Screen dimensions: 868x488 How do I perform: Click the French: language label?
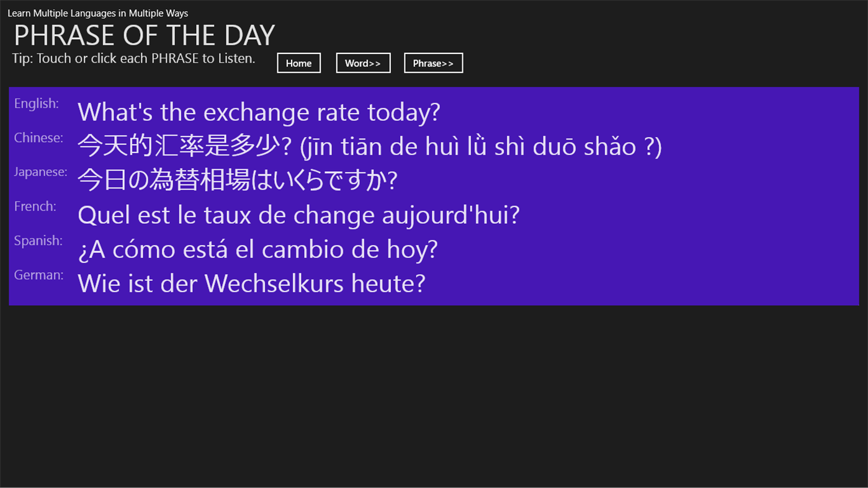tap(34, 206)
